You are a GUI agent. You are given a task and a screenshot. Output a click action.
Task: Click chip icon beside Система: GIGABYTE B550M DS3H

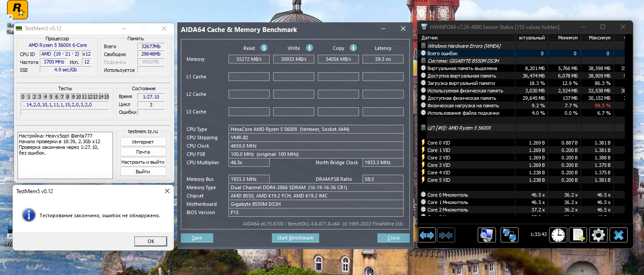coord(423,60)
